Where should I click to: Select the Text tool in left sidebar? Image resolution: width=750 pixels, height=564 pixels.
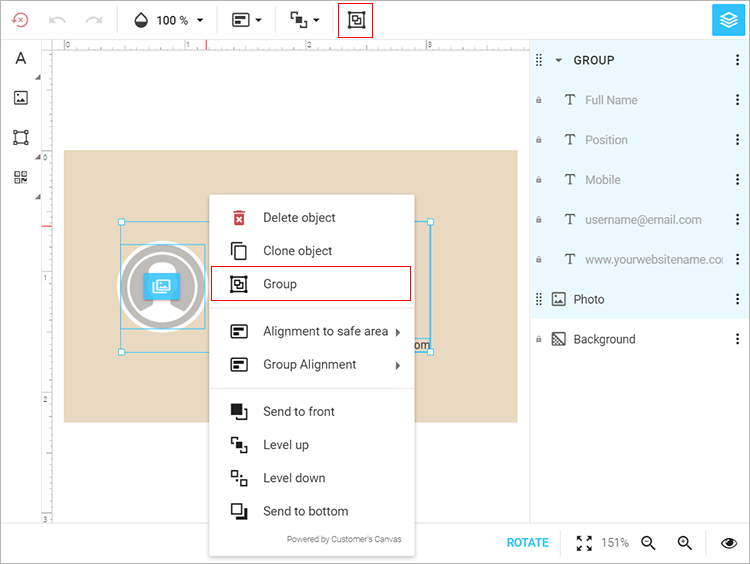click(20, 59)
